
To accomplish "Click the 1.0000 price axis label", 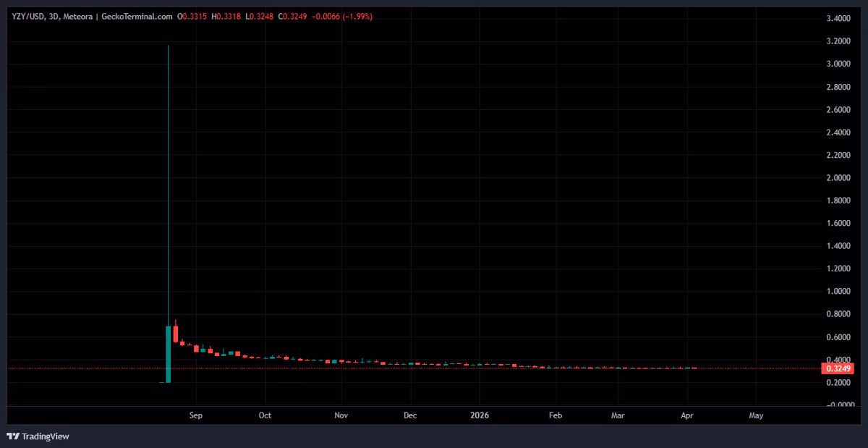I will [x=837, y=292].
